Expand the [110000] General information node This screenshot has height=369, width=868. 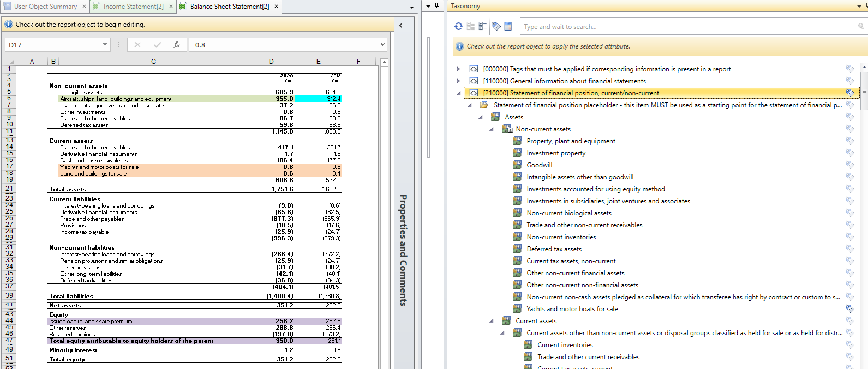(458, 81)
